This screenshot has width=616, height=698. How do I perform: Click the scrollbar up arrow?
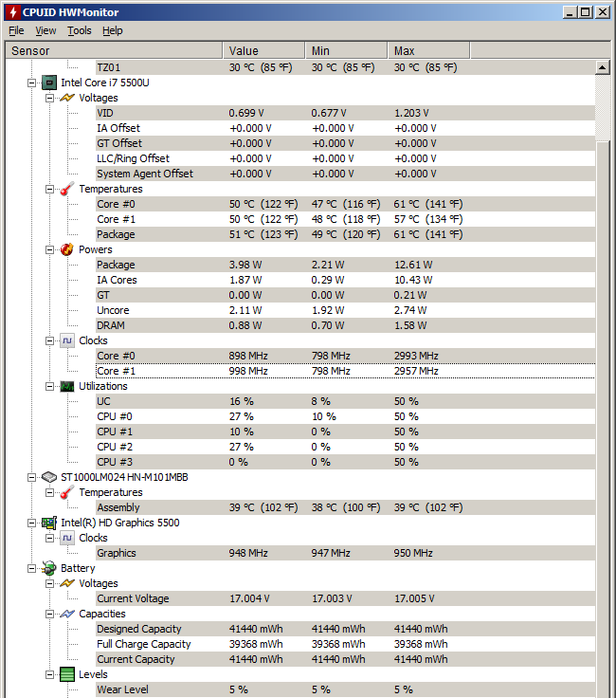click(x=602, y=67)
